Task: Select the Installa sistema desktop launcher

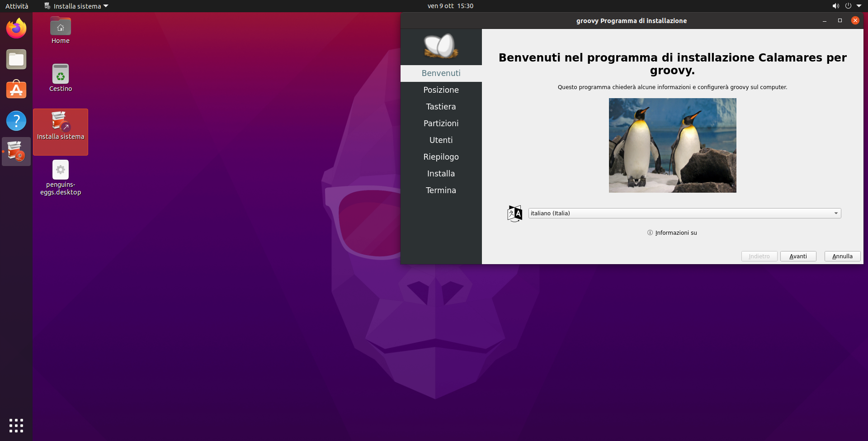Action: pos(61,132)
